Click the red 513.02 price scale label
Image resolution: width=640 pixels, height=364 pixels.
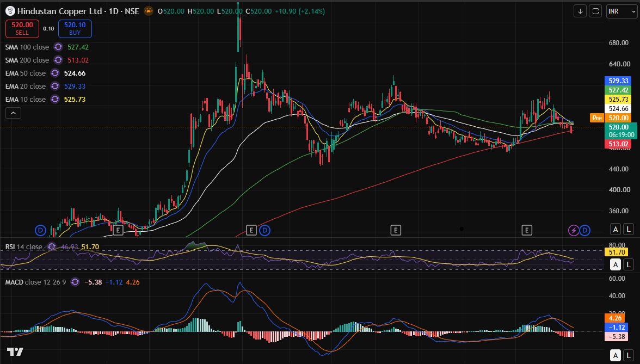[x=618, y=144]
